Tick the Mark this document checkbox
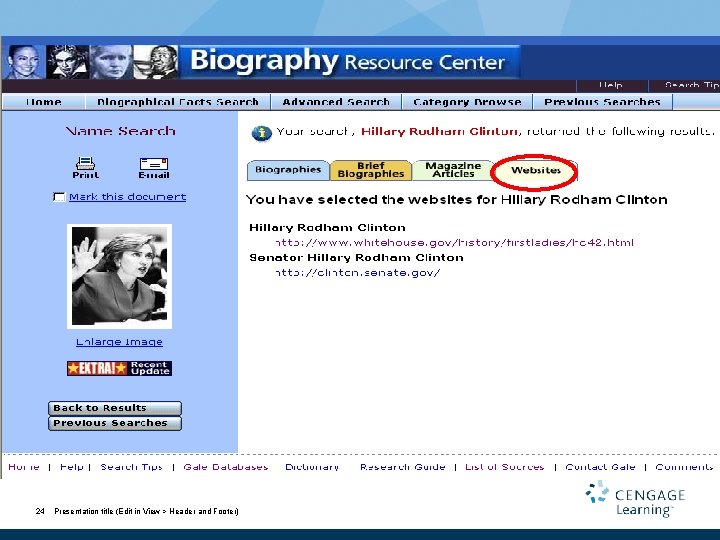The height and width of the screenshot is (540, 720). pos(59,197)
